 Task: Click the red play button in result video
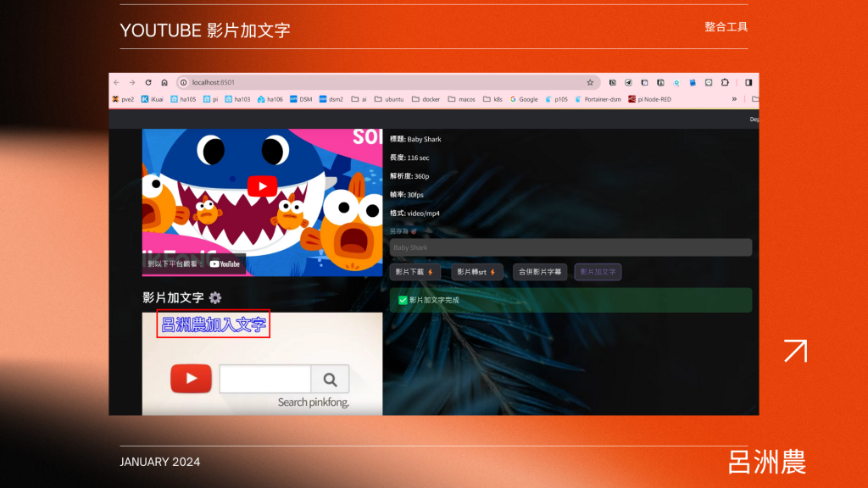point(191,379)
